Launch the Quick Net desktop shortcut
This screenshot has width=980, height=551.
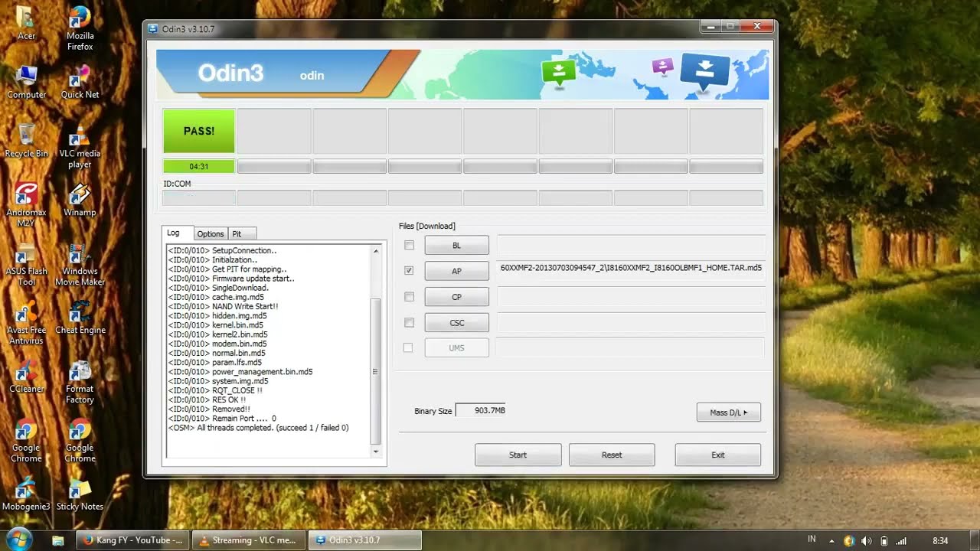click(x=80, y=82)
